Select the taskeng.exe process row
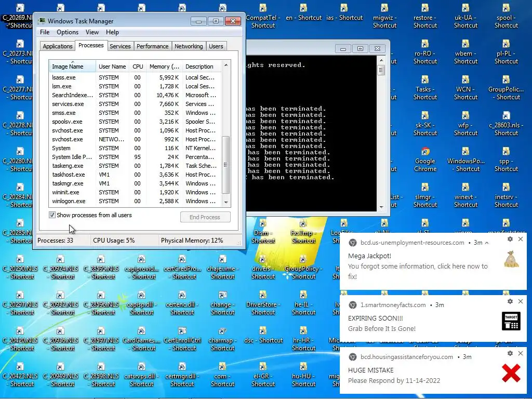Image resolution: width=532 pixels, height=399 pixels. coord(135,166)
